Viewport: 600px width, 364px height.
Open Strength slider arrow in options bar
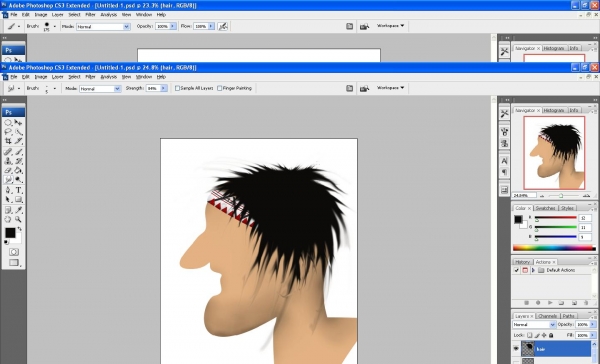pyautogui.click(x=164, y=88)
